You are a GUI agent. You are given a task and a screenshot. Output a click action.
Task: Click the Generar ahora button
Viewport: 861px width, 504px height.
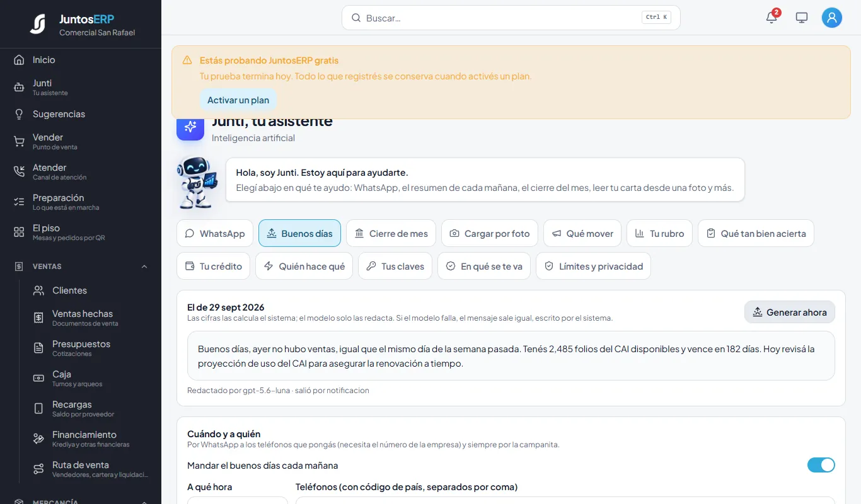pyautogui.click(x=790, y=312)
